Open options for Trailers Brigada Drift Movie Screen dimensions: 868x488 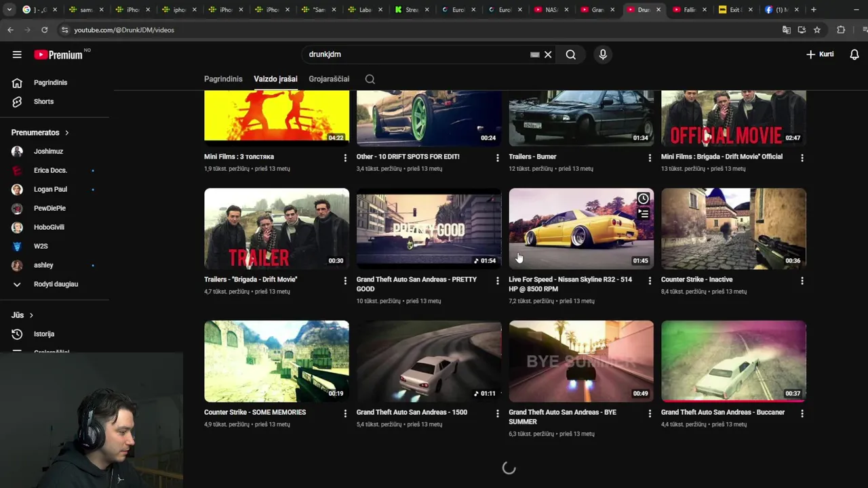coord(345,281)
